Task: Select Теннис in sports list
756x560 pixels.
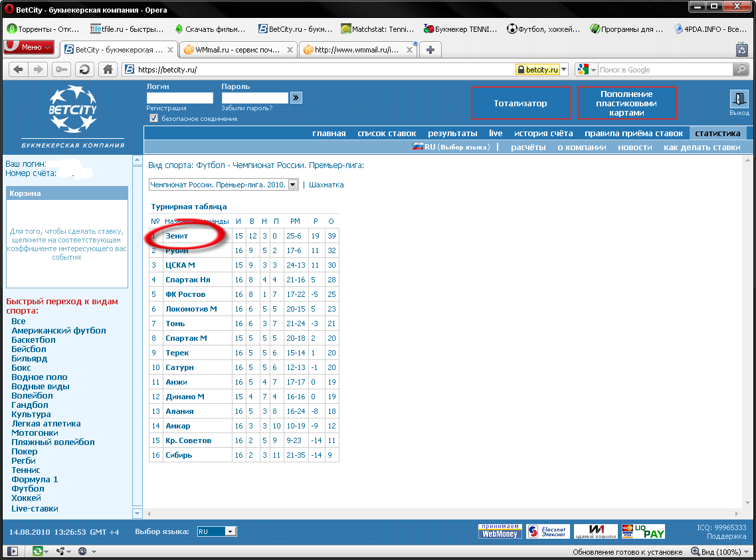Action: coord(25,470)
